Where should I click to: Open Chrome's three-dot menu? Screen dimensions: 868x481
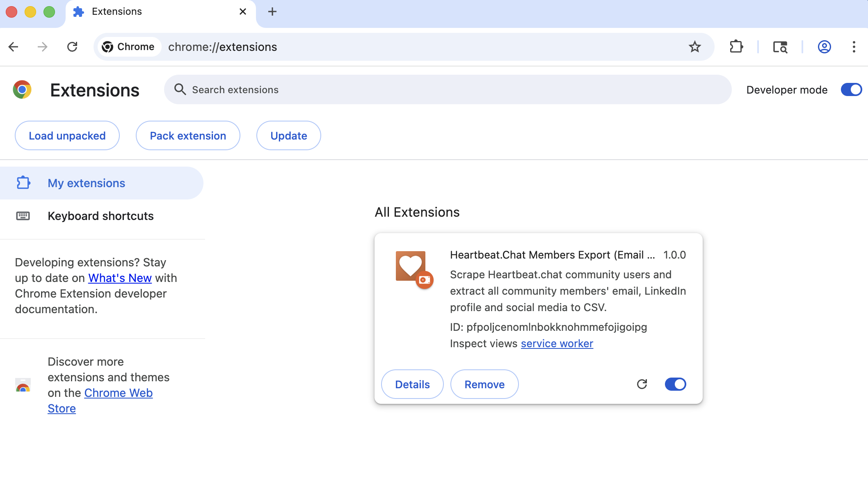point(854,47)
